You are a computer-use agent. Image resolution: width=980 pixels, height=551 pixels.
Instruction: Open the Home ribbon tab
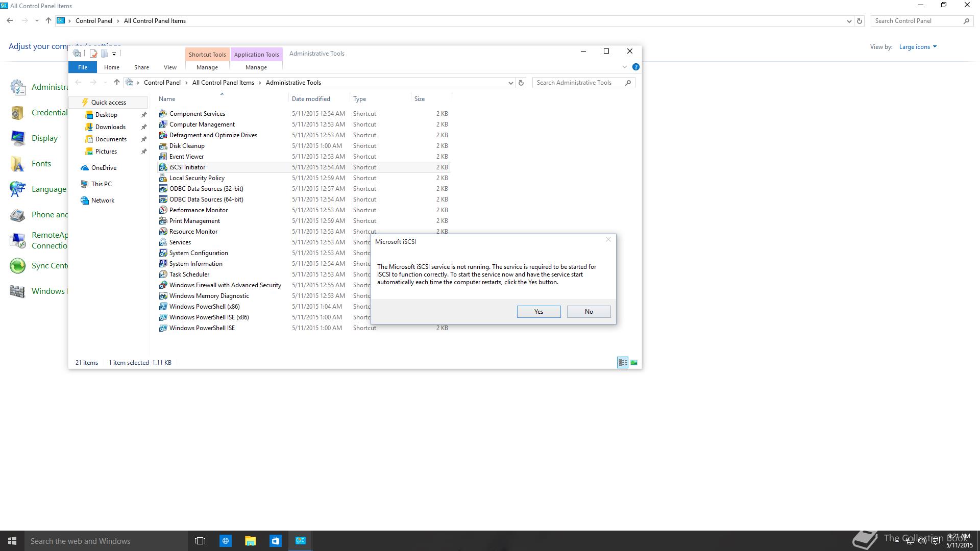tap(111, 67)
